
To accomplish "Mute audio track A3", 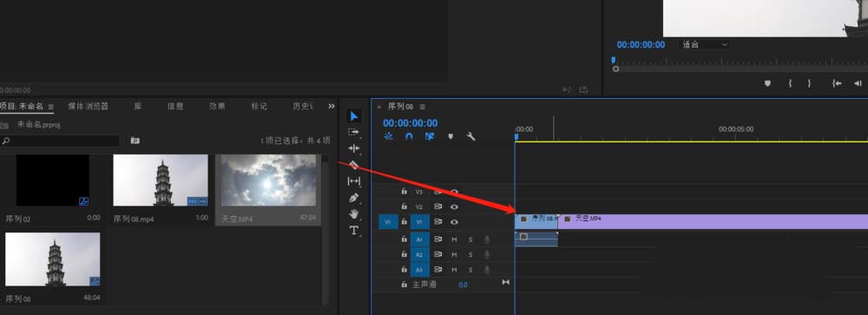I will tap(455, 270).
